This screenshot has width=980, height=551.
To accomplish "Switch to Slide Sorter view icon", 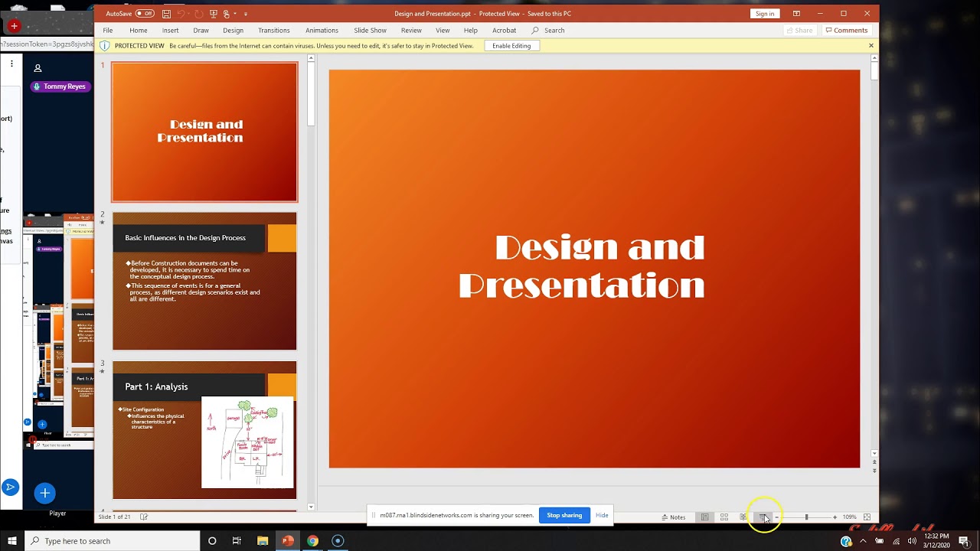I will 724,517.
